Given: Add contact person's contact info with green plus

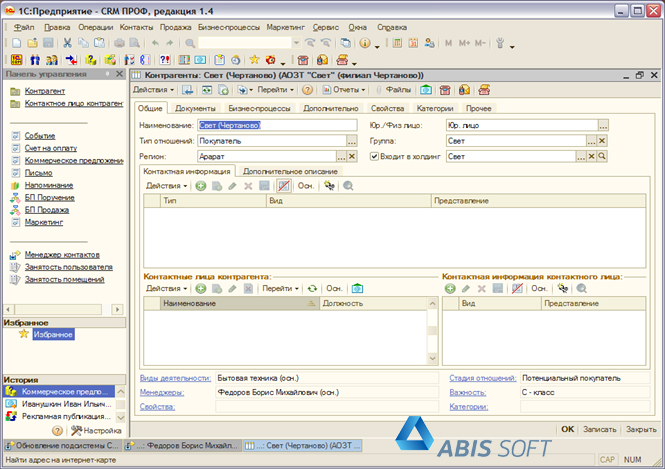Looking at the screenshot, I should (x=450, y=288).
